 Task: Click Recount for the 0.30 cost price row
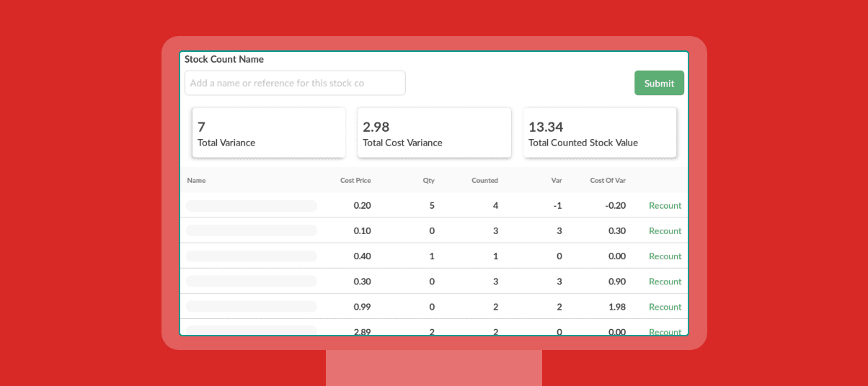[665, 281]
